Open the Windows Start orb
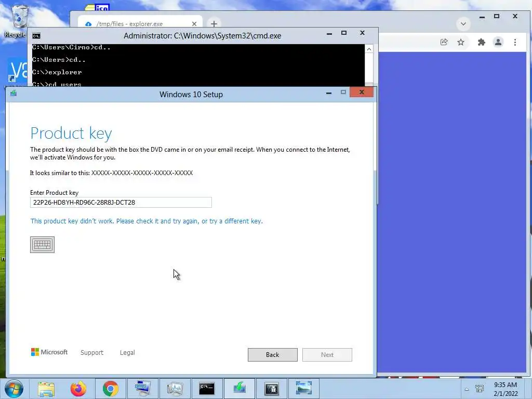Image resolution: width=532 pixels, height=399 pixels. coord(14,389)
